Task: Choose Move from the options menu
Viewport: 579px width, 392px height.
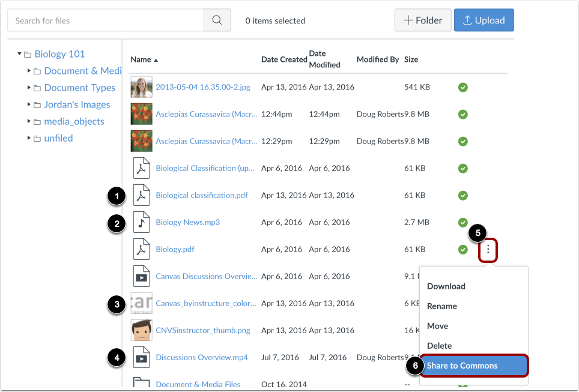Action: pyautogui.click(x=438, y=326)
